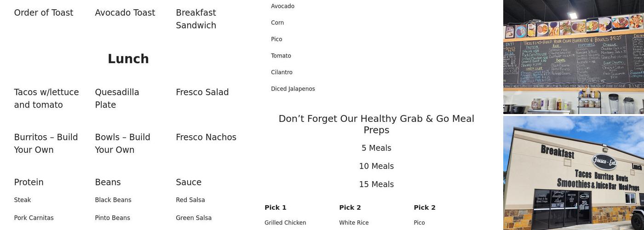
Task: Click the Lunch section heading
Action: [128, 59]
